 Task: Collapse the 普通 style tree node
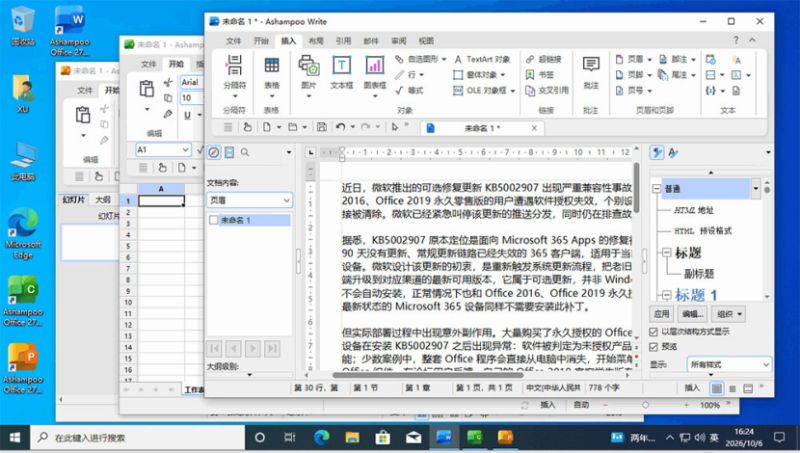656,189
